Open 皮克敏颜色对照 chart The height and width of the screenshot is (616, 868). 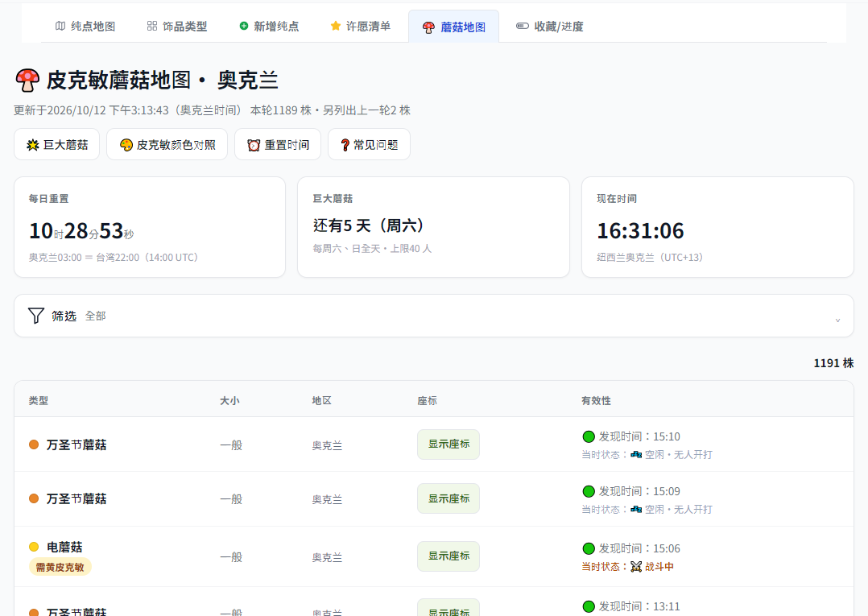pyautogui.click(x=167, y=144)
